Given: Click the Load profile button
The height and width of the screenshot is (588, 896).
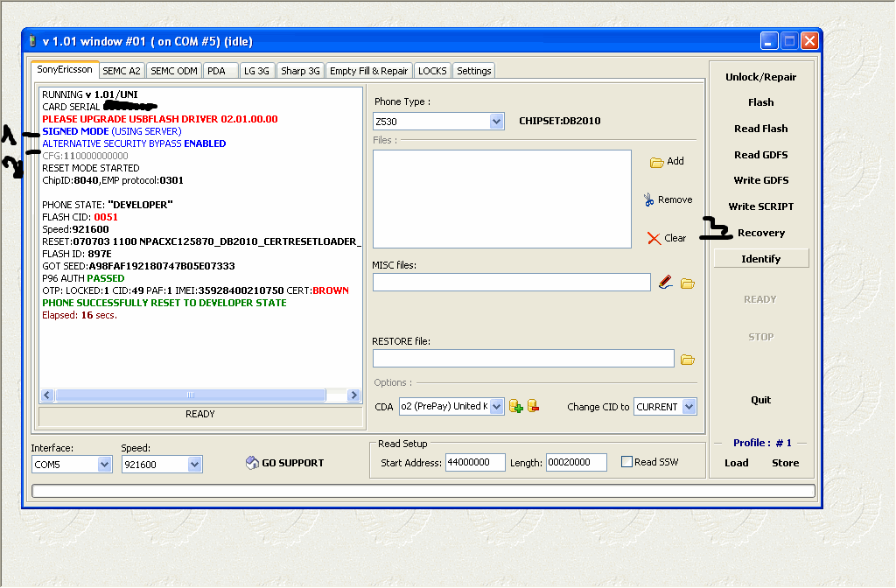Looking at the screenshot, I should click(737, 464).
